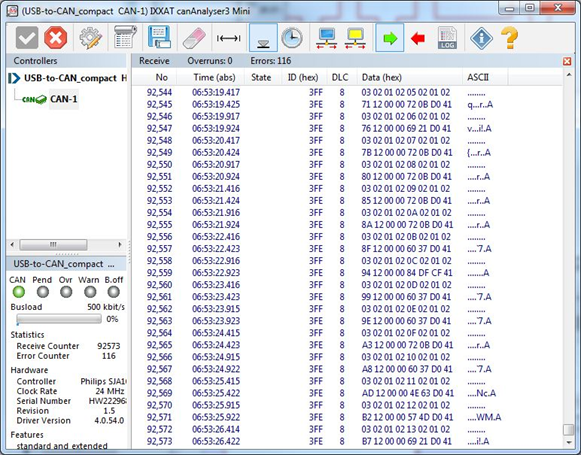Click the yellow monitor network icon
The height and width of the screenshot is (455, 581).
tap(355, 38)
